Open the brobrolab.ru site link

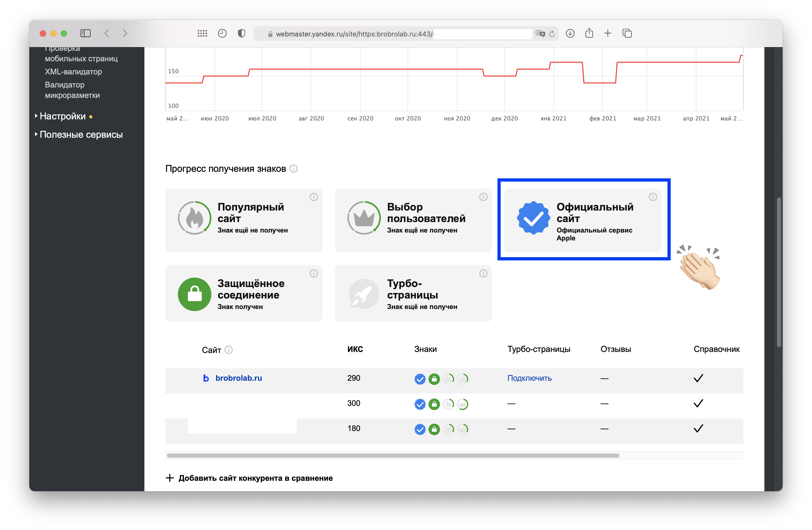pos(239,378)
